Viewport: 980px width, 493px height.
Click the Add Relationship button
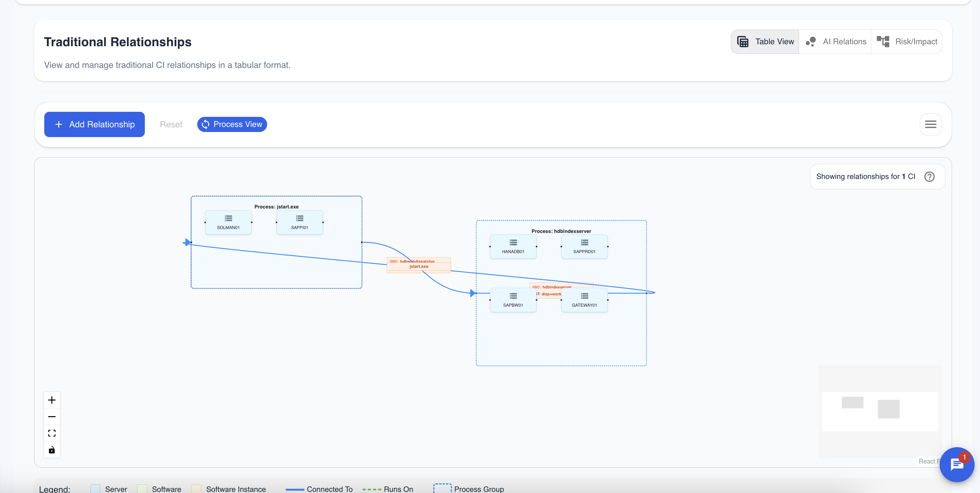94,124
